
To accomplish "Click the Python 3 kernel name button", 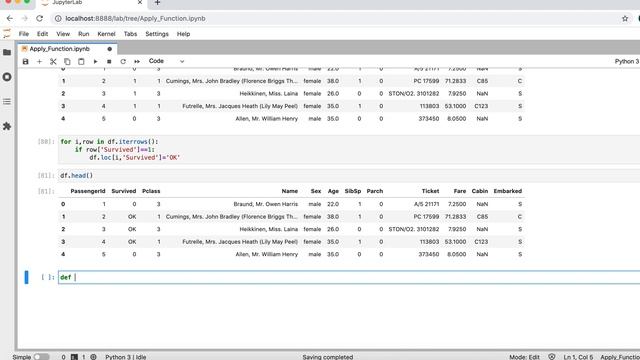I will click(x=627, y=61).
